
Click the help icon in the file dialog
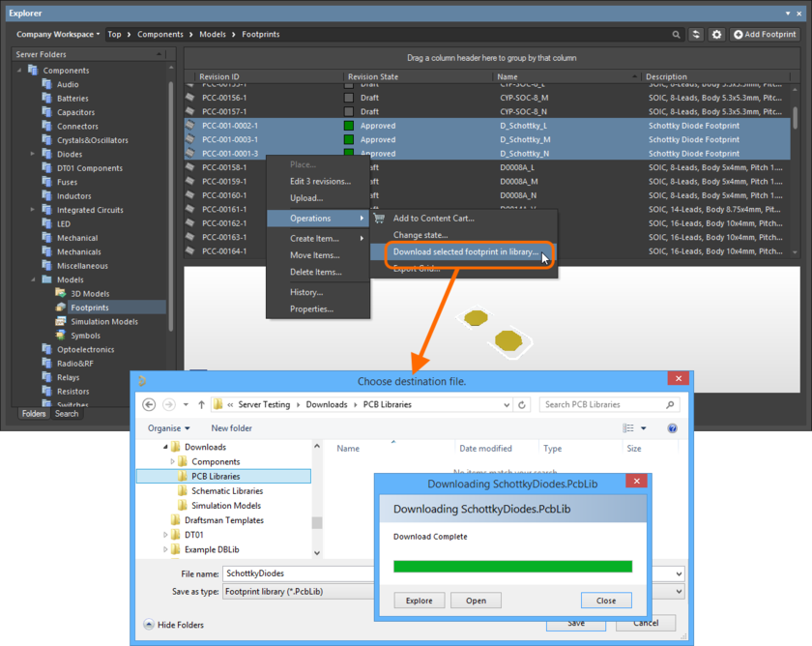(673, 427)
